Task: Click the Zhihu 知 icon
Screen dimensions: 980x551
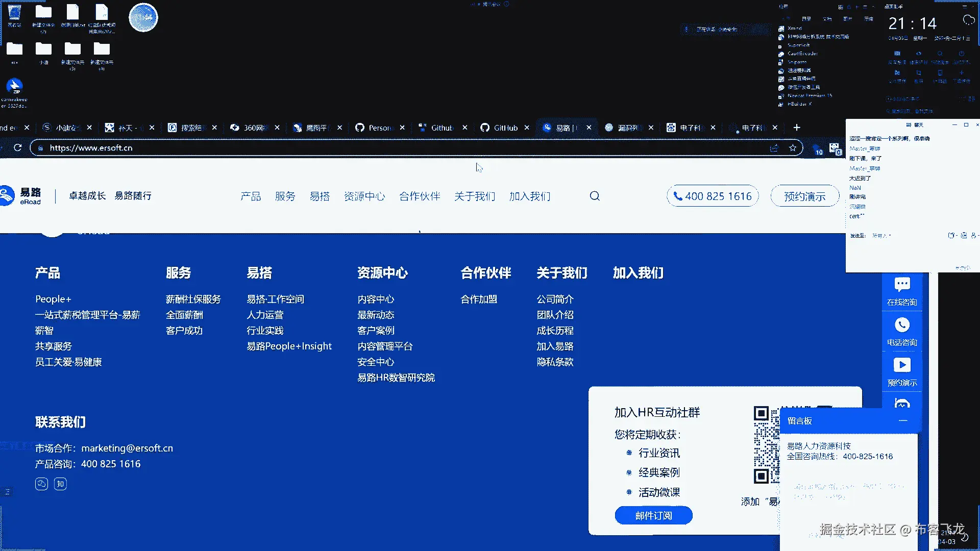Action: 60,484
